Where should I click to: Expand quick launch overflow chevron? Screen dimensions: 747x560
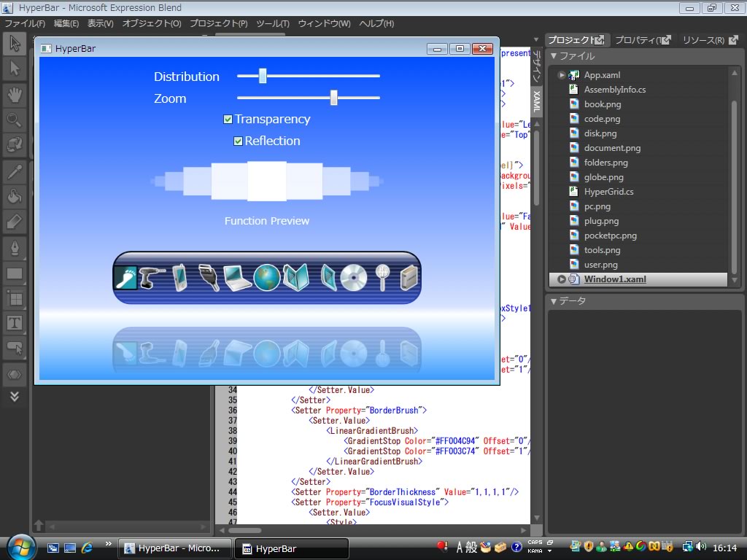108,543
